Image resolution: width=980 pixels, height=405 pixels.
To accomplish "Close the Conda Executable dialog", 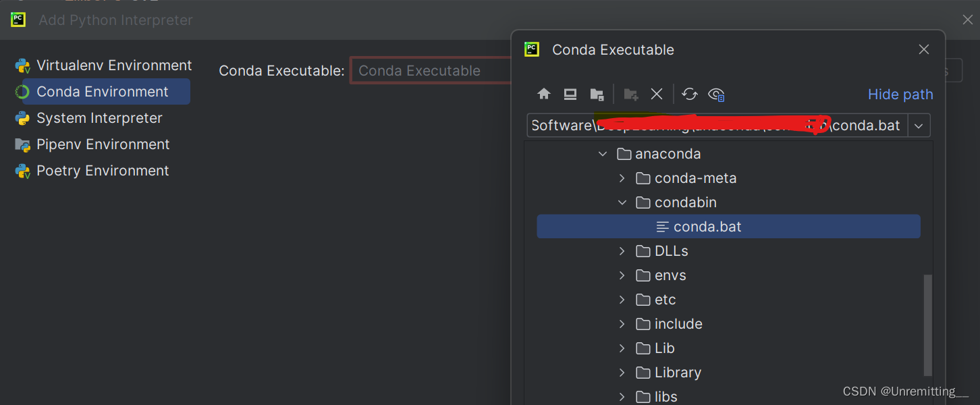I will click(924, 49).
